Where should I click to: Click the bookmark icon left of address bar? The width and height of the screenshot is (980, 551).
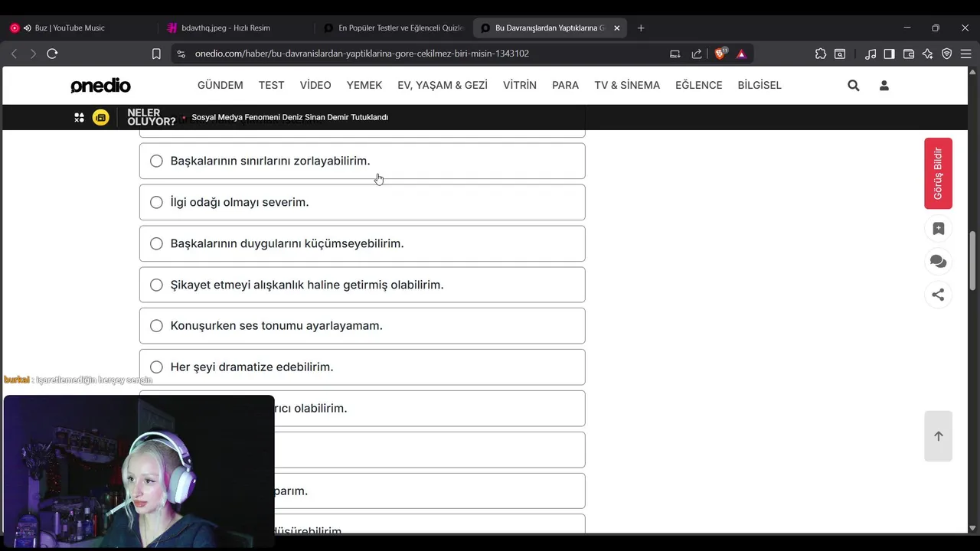coord(156,54)
